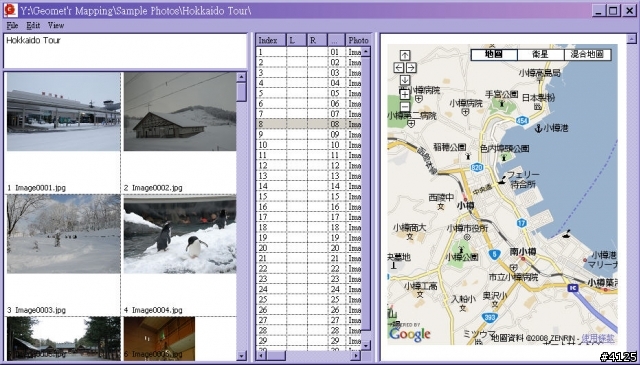Zoom in the map with plus button

[404, 95]
